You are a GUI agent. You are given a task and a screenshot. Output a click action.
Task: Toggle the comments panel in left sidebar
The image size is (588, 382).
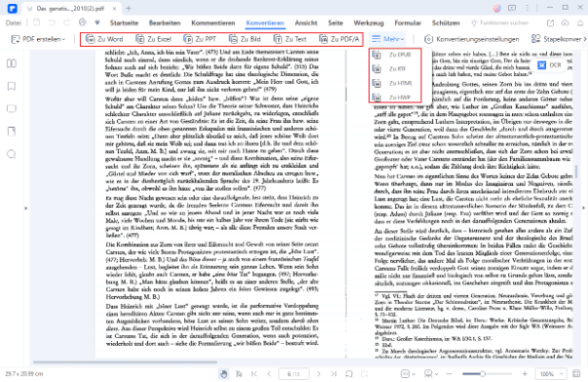[12, 109]
